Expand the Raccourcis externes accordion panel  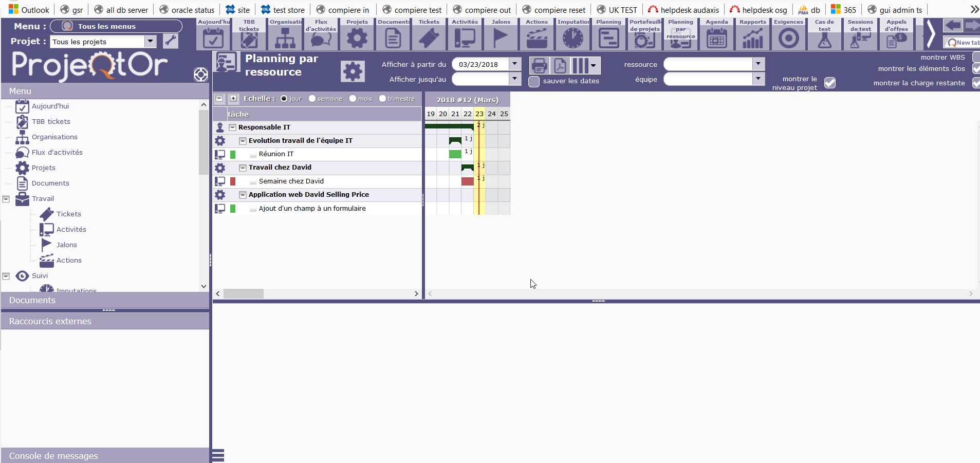coord(105,321)
